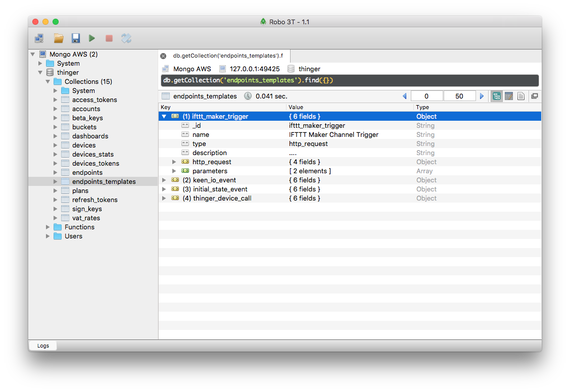Expand the thinger_device_call document
The height and width of the screenshot is (392, 570).
[164, 198]
